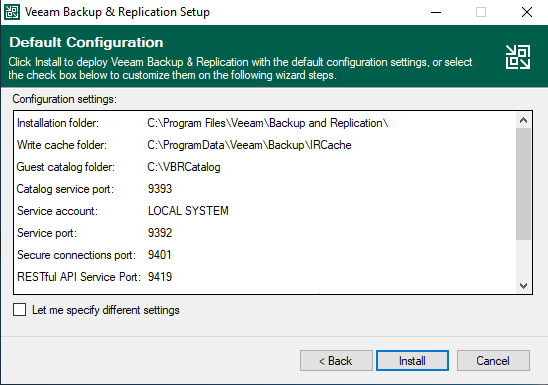
Task: Click the Write cache folder label
Action: (62, 145)
